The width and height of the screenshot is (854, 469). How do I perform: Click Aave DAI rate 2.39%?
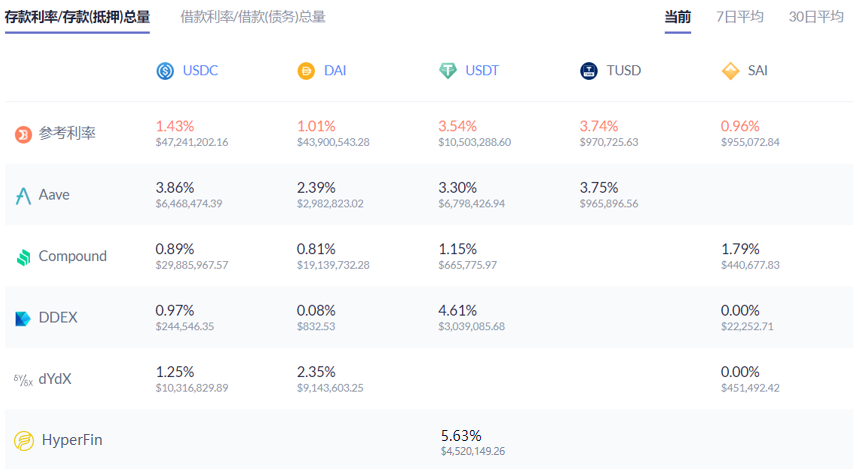316,188
